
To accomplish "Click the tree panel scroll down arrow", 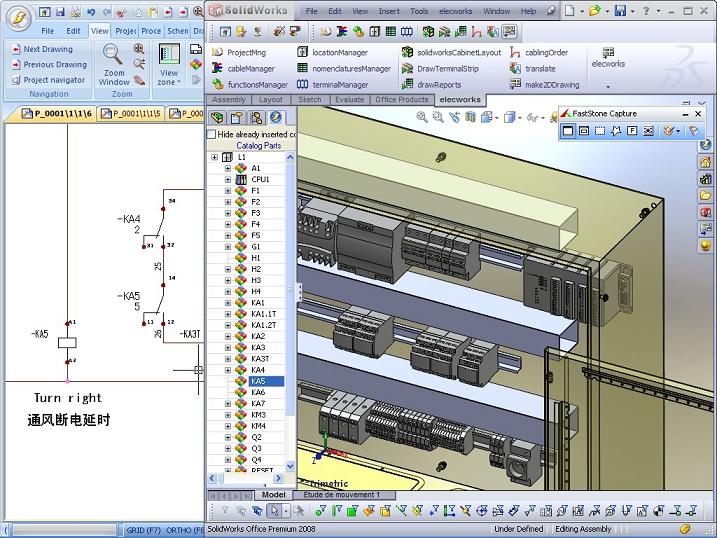I will (290, 466).
